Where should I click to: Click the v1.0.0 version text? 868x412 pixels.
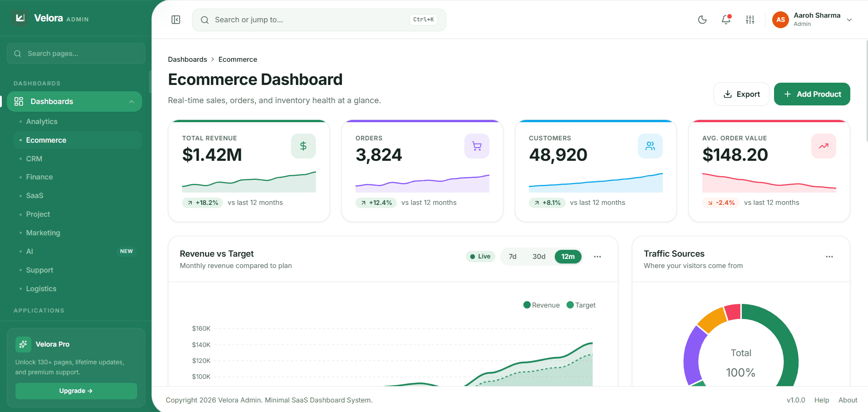click(796, 400)
